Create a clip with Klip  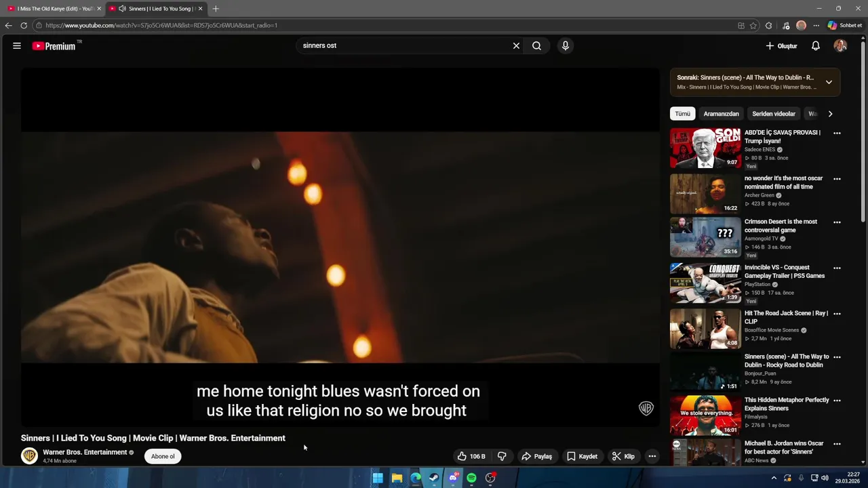[623, 456]
